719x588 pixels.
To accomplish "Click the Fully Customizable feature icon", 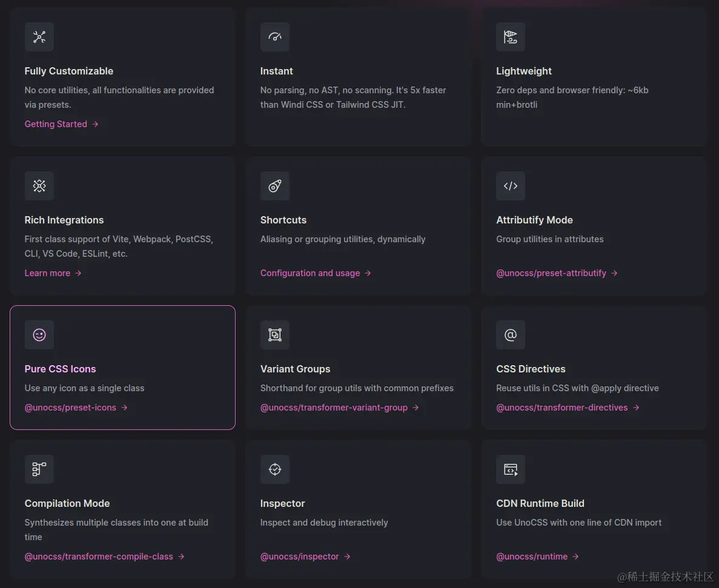I will (x=39, y=37).
